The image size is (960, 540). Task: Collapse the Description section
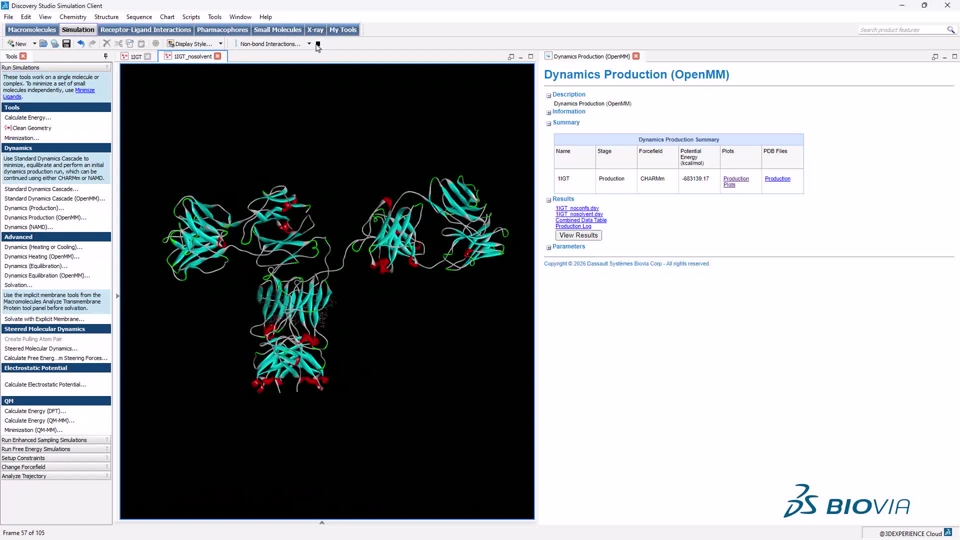(x=549, y=96)
